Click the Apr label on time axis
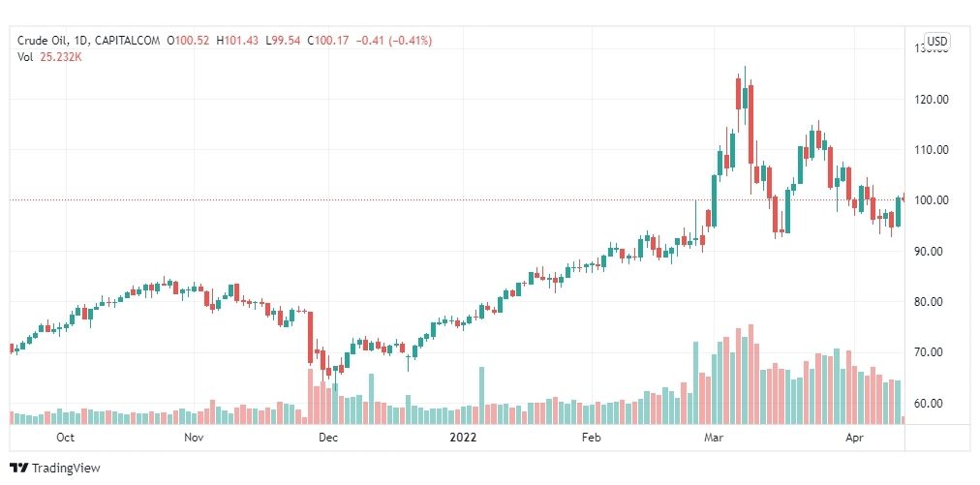Screen dimensions: 980x485 pos(854,438)
